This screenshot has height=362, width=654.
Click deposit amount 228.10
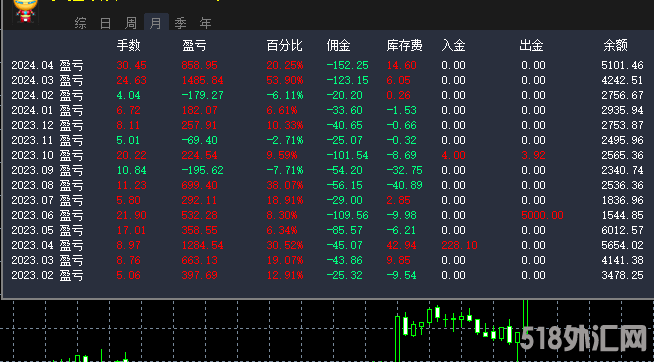pos(459,246)
